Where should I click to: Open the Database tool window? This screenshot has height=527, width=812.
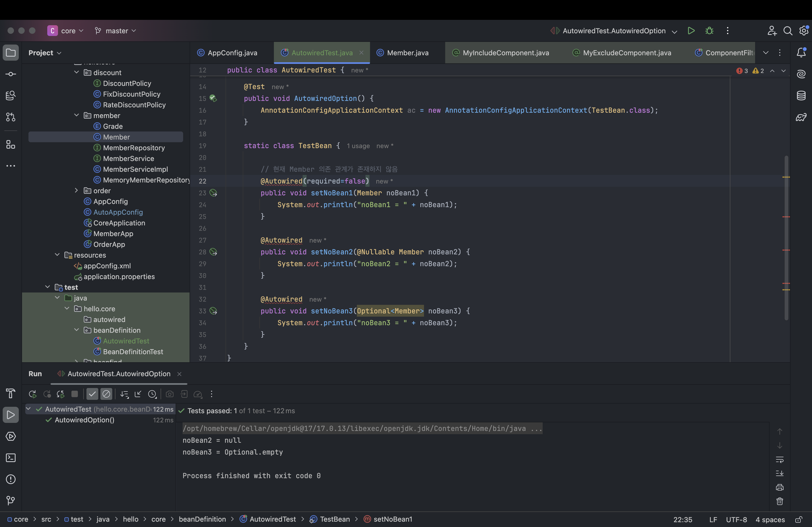pyautogui.click(x=801, y=96)
